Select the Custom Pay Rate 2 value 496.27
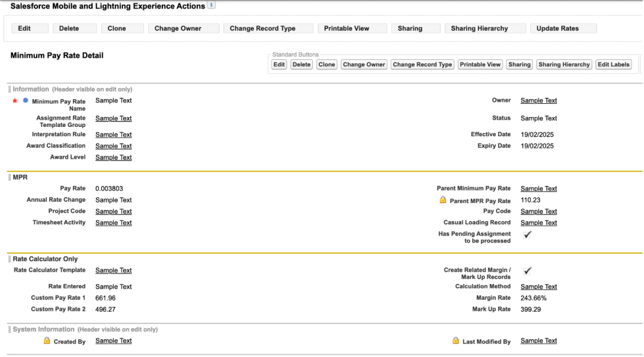This screenshot has width=644, height=357. (x=105, y=310)
